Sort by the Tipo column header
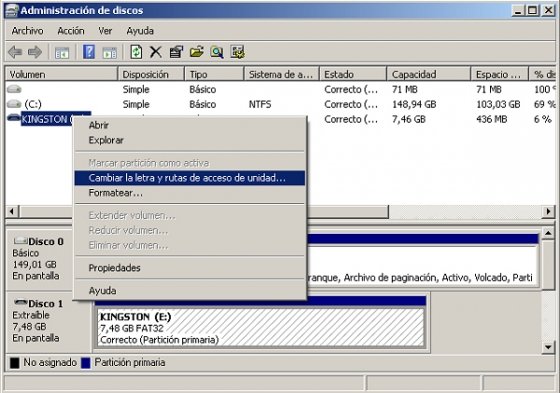The image size is (560, 393). (x=214, y=74)
